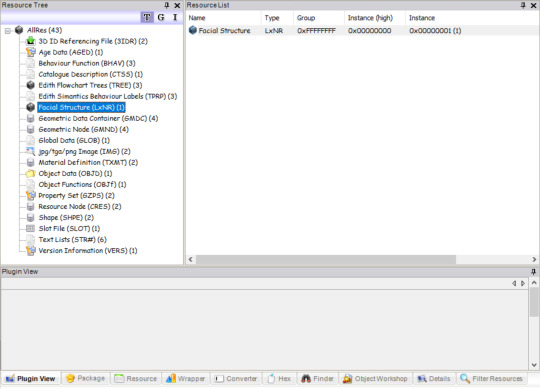Click the Resource List scroll right arrow

click(534, 259)
